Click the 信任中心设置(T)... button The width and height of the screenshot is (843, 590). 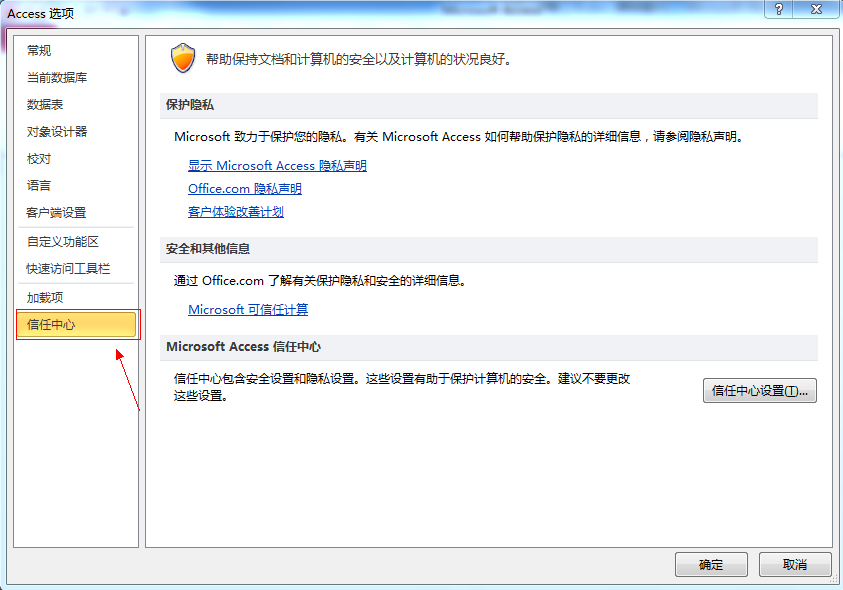point(760,390)
